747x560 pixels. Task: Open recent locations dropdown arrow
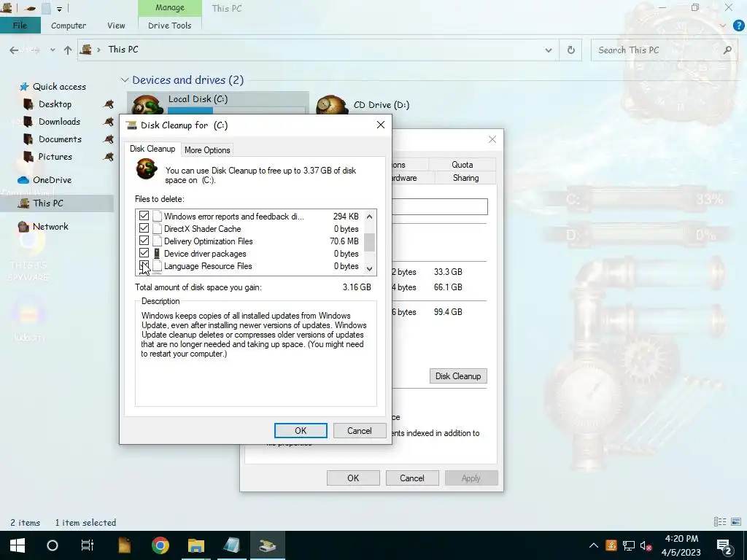(53, 50)
